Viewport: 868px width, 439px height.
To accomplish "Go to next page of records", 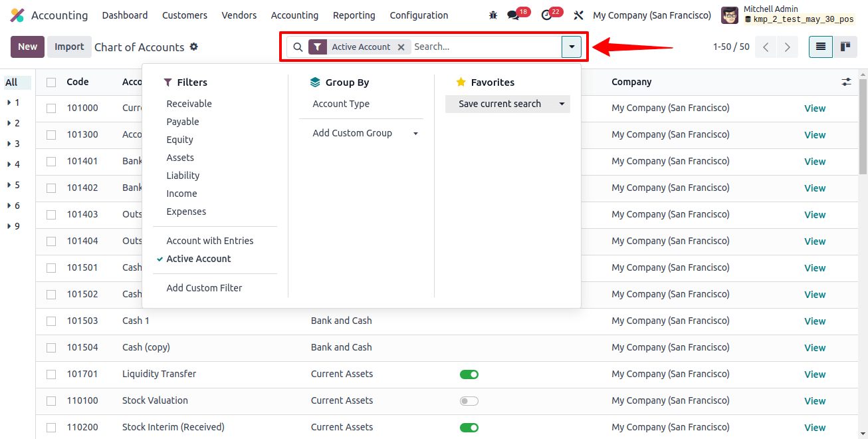I will coord(788,47).
